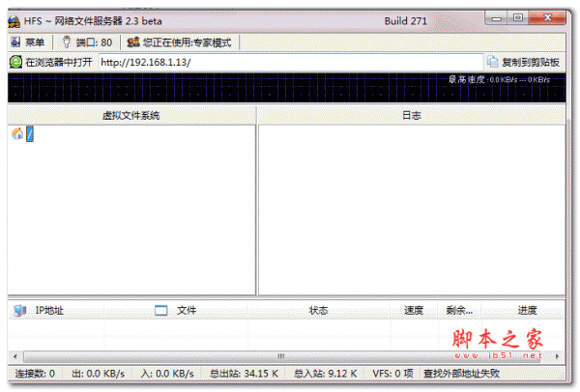The height and width of the screenshot is (392, 580).
Task: Click 复制到剪贴板 button
Action: coord(523,62)
